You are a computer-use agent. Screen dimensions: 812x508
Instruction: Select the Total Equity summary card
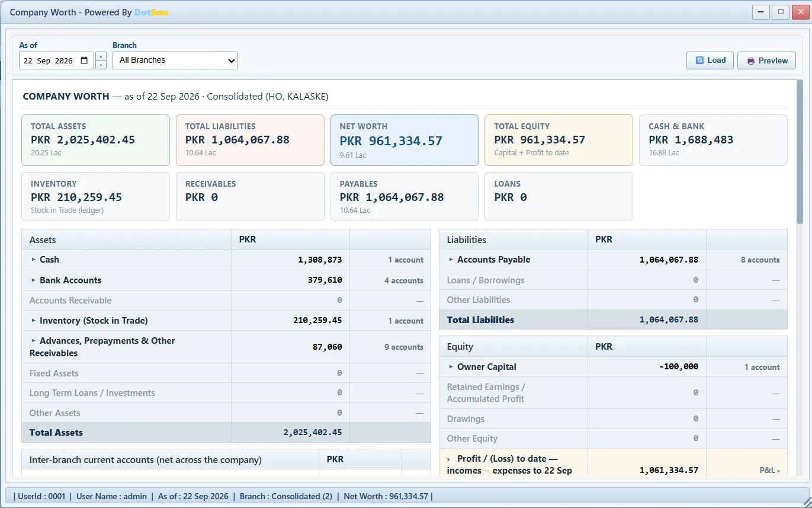click(559, 140)
